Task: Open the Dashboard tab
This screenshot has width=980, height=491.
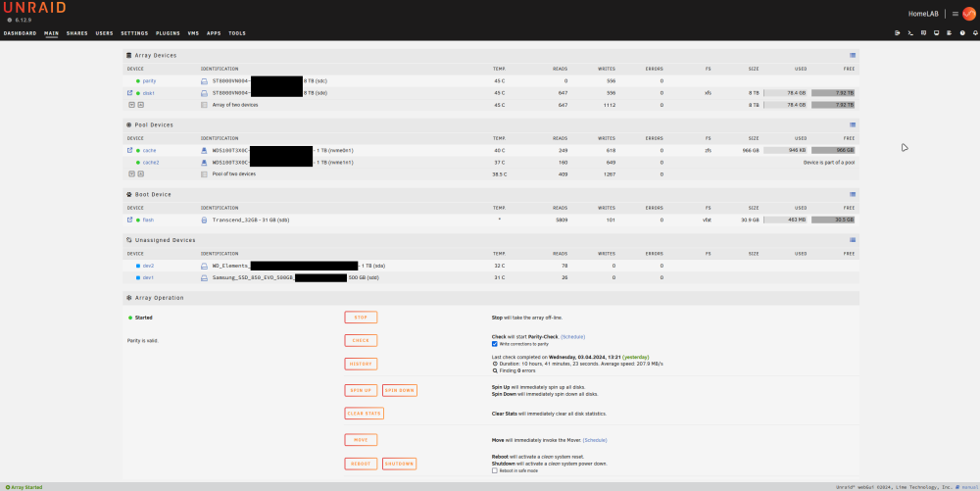Action: click(x=20, y=33)
